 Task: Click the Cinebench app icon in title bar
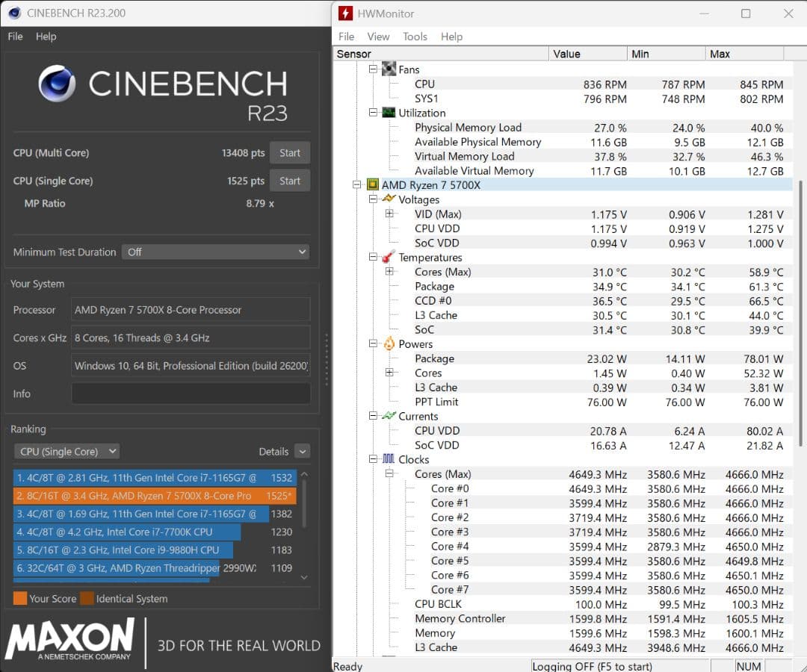pyautogui.click(x=14, y=13)
